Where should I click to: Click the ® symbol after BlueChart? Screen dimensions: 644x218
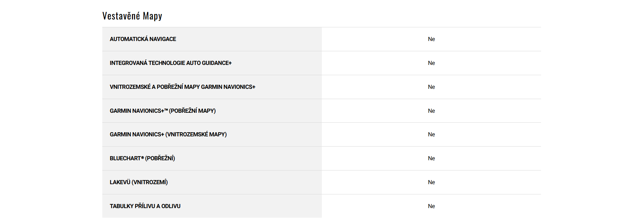point(143,158)
